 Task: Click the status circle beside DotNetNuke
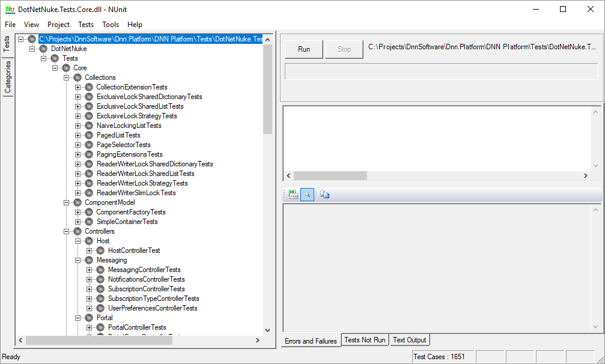44,49
